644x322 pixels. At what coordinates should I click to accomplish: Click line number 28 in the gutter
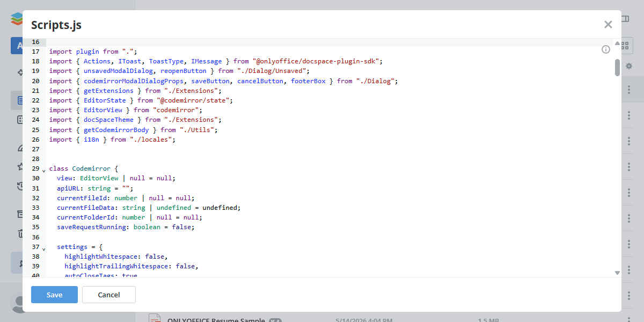(35, 159)
